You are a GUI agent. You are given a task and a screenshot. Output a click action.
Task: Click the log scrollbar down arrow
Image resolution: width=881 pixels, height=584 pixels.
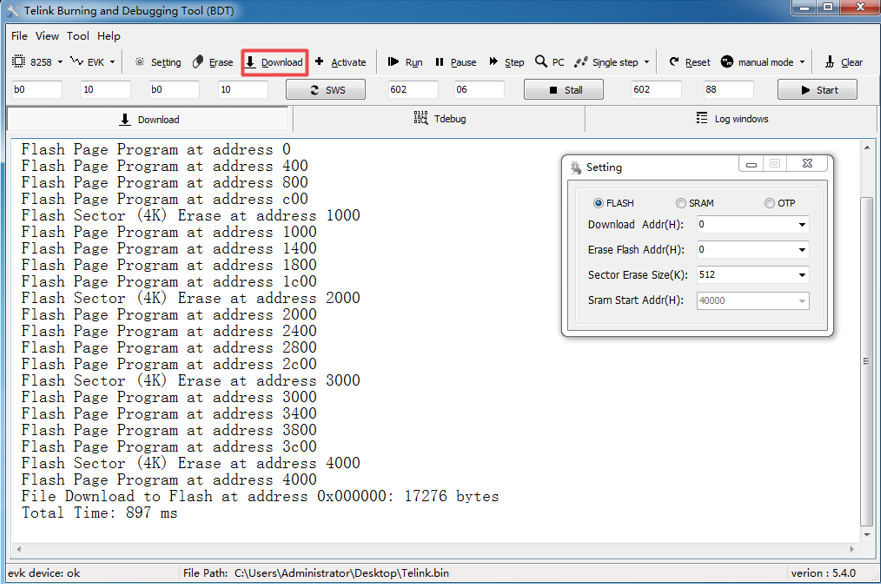tap(868, 535)
